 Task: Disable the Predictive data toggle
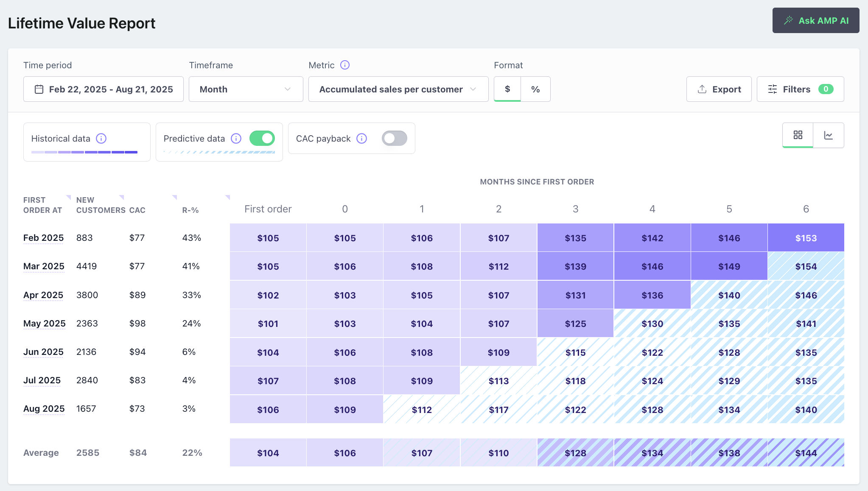[262, 138]
